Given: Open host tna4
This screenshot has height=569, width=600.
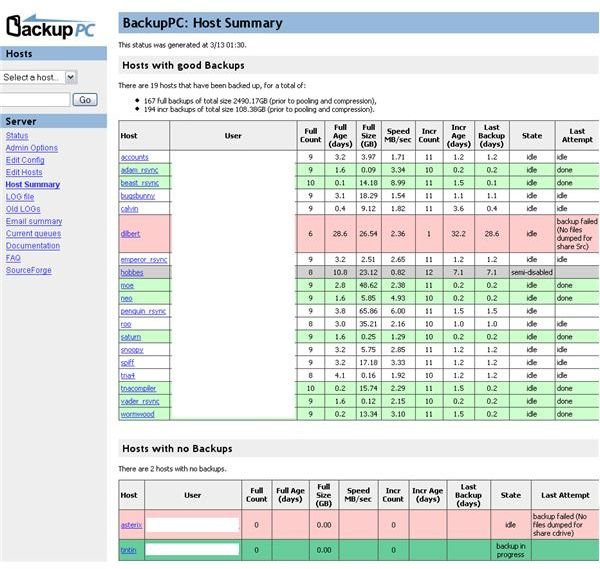Looking at the screenshot, I should click(x=128, y=375).
